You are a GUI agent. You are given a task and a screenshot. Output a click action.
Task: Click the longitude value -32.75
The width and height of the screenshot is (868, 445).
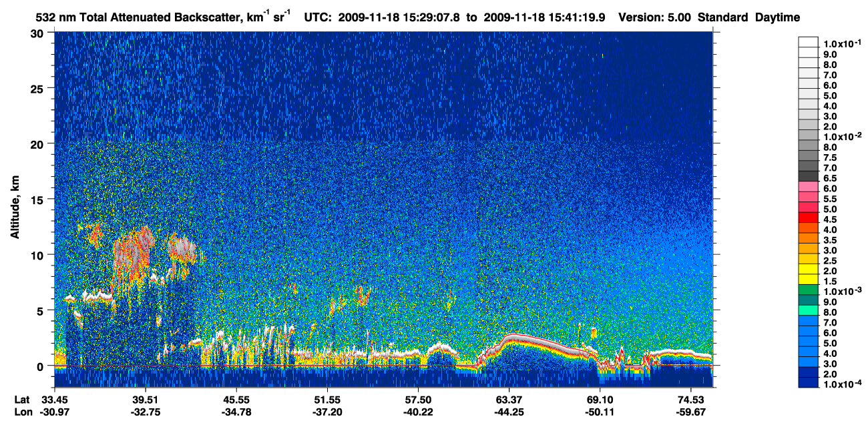tap(145, 412)
